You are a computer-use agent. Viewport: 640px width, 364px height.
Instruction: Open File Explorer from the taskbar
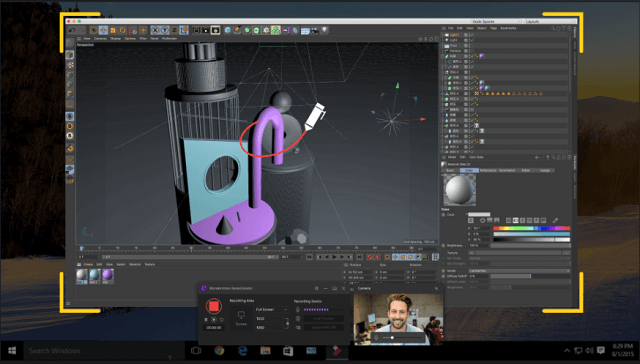click(265, 351)
